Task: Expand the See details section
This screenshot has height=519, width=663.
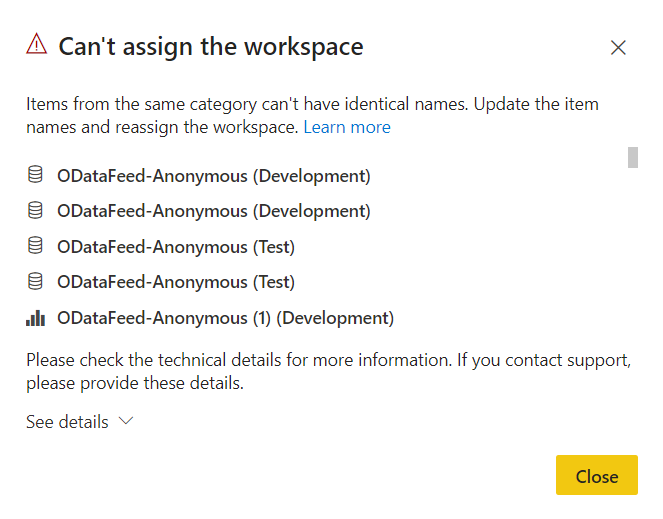Action: (x=68, y=422)
